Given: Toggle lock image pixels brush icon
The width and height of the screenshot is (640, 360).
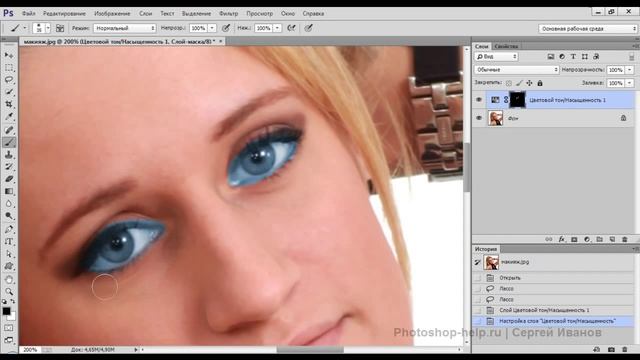Looking at the screenshot, I should tap(519, 83).
